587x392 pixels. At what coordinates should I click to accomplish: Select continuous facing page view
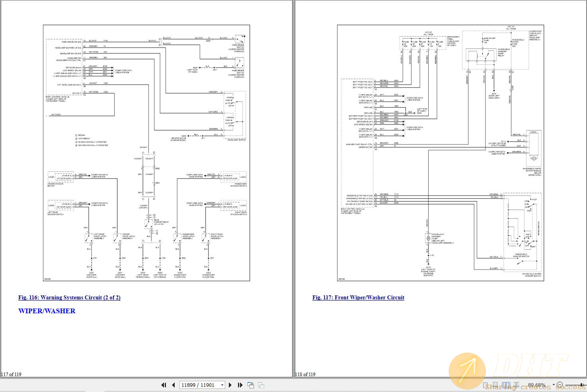click(x=516, y=385)
